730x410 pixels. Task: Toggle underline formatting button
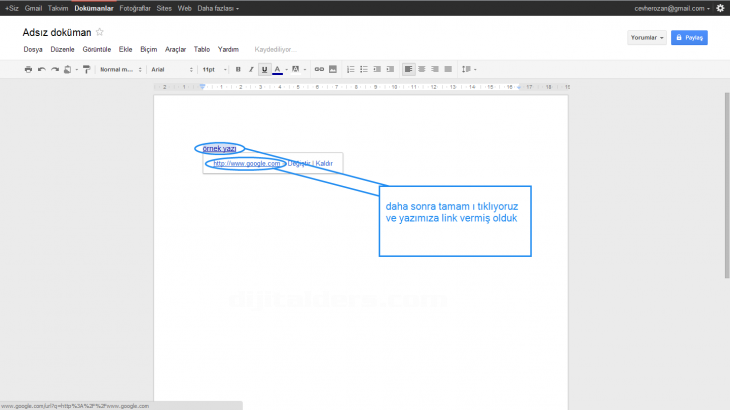pos(264,69)
